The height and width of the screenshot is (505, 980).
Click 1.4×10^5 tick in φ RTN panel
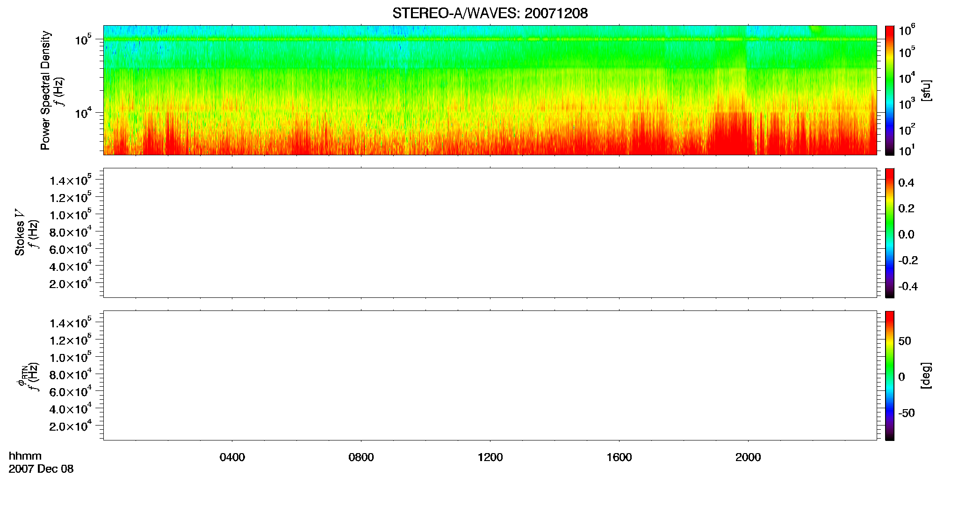[70, 323]
